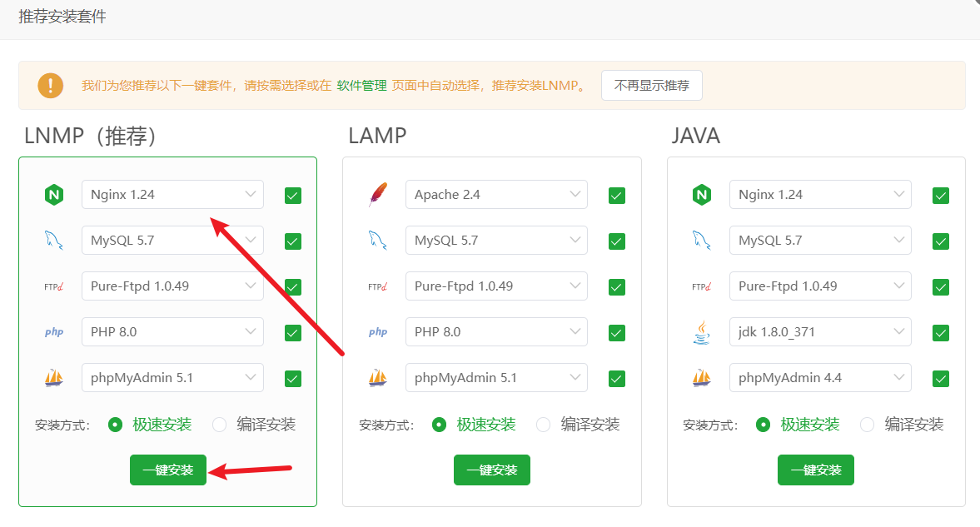
Task: Uncheck PHP 8.0 checkbox in LAMP
Action: coord(617,333)
